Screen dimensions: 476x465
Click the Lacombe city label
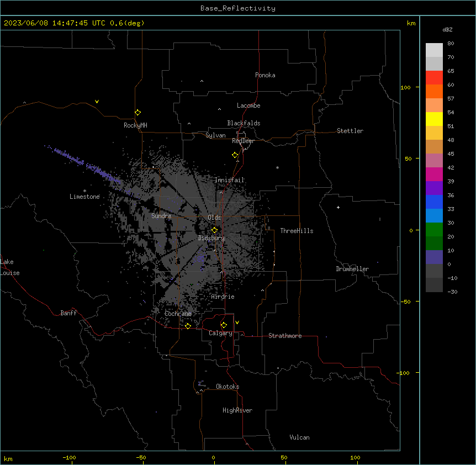248,105
